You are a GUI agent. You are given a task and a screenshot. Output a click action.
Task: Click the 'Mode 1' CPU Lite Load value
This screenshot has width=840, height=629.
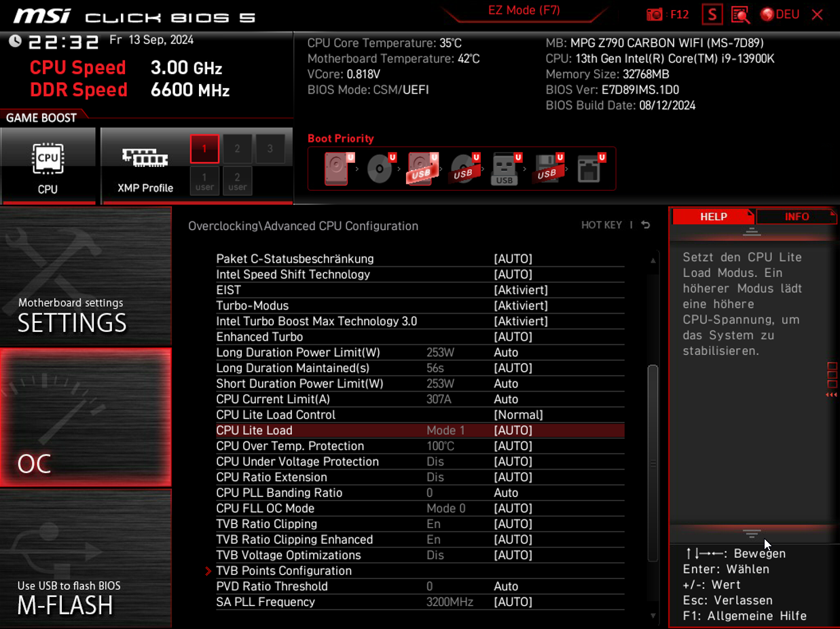click(445, 431)
